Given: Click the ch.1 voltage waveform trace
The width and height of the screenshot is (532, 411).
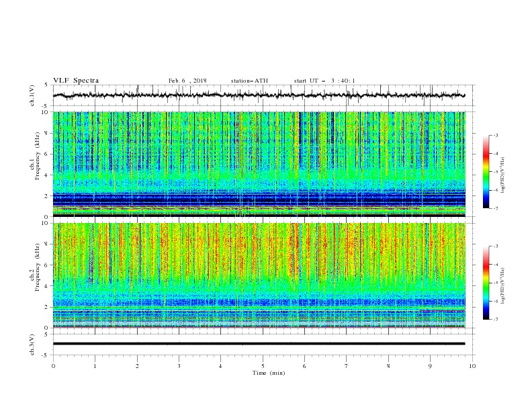Looking at the screenshot, I should click(259, 95).
